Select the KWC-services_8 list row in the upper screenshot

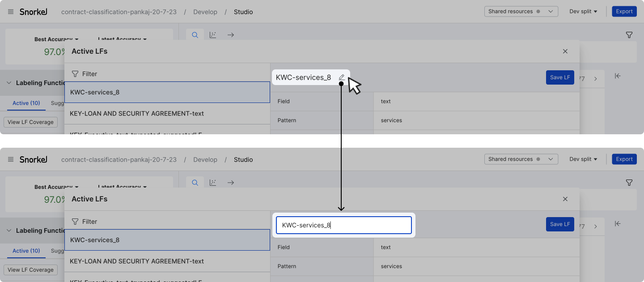167,92
